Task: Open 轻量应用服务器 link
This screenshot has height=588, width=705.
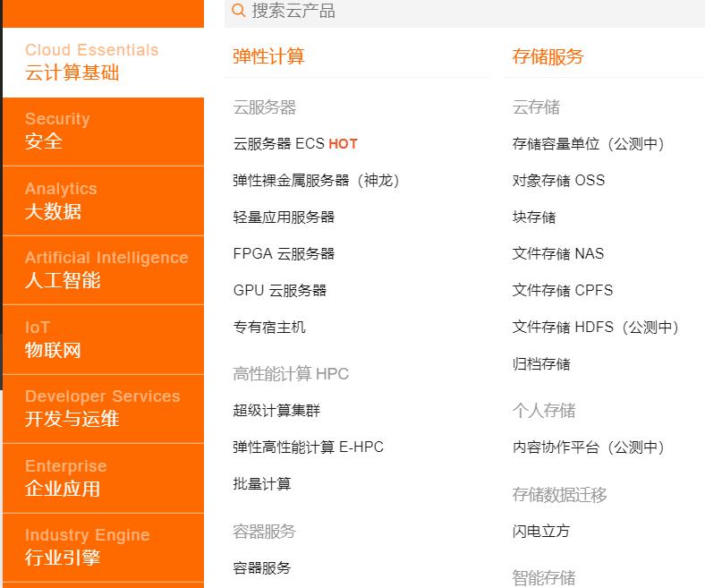Action: [284, 217]
